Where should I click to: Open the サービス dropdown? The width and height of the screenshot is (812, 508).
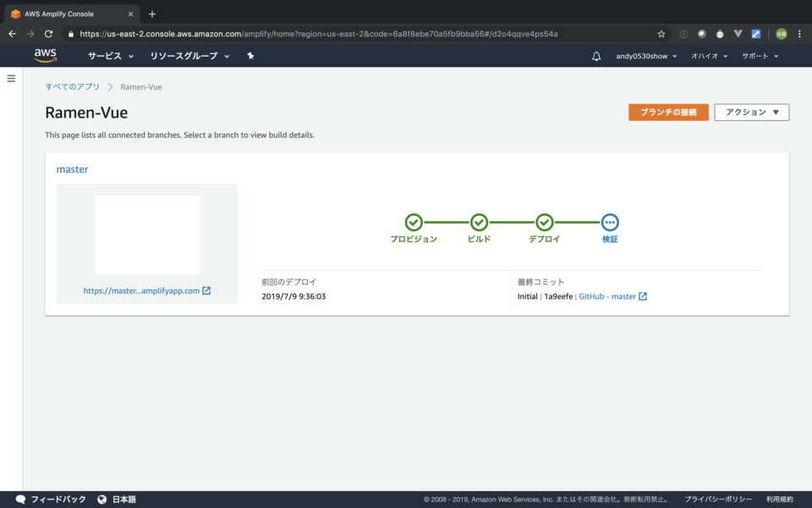(109, 55)
